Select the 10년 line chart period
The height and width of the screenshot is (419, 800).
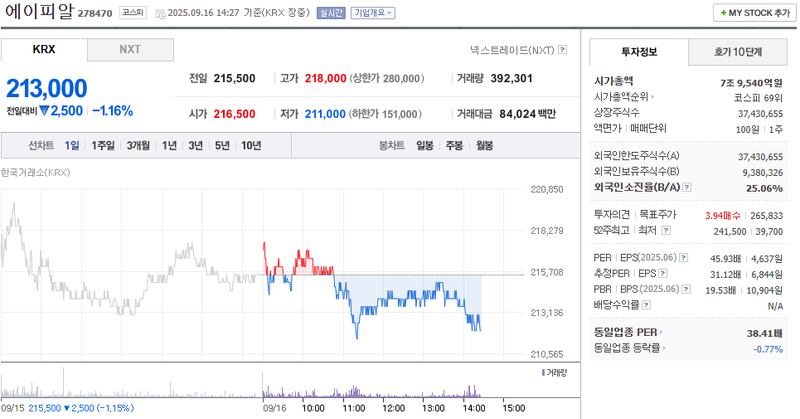(252, 146)
